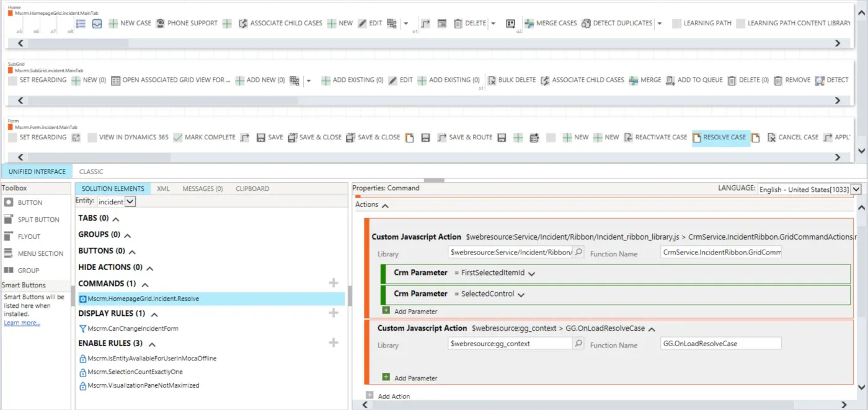This screenshot has width=868, height=410.
Task: Pick SPLIT BUTTON from the Toolbox
Action: point(32,219)
